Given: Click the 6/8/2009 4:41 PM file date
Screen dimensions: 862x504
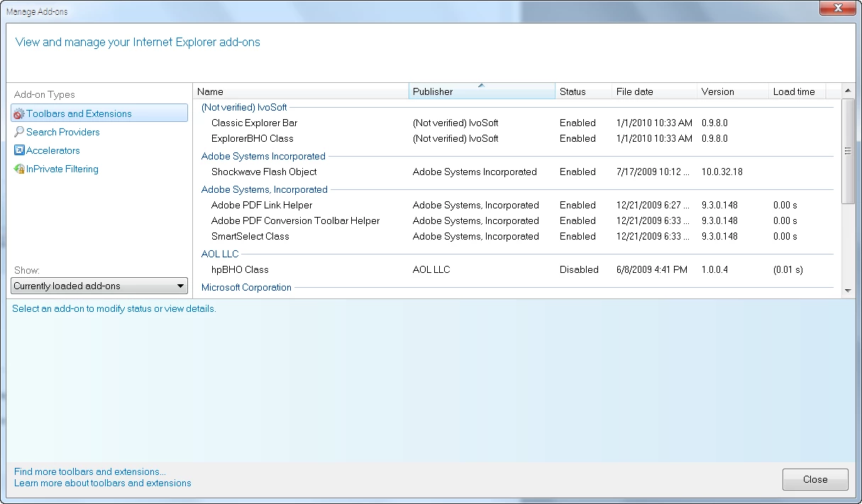Looking at the screenshot, I should coord(652,269).
